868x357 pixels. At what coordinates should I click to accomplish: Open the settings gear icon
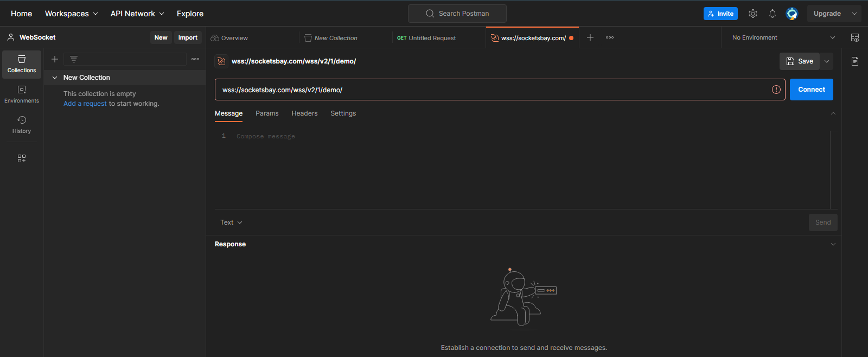point(753,14)
